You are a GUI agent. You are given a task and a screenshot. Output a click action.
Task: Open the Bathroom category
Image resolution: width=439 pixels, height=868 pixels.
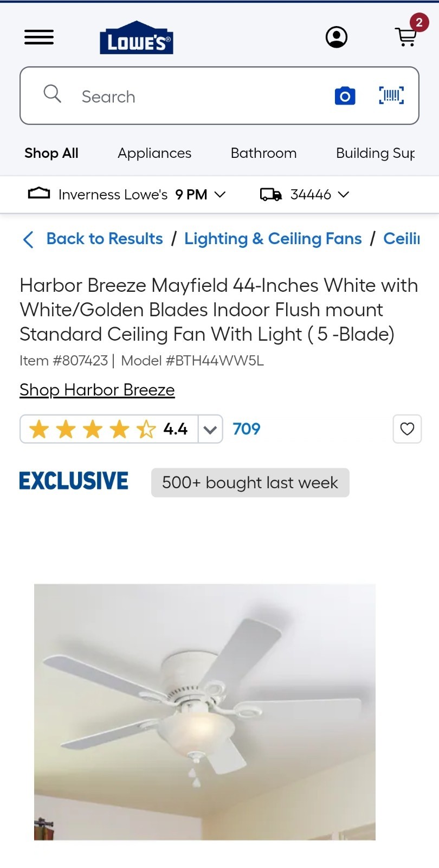(x=263, y=153)
